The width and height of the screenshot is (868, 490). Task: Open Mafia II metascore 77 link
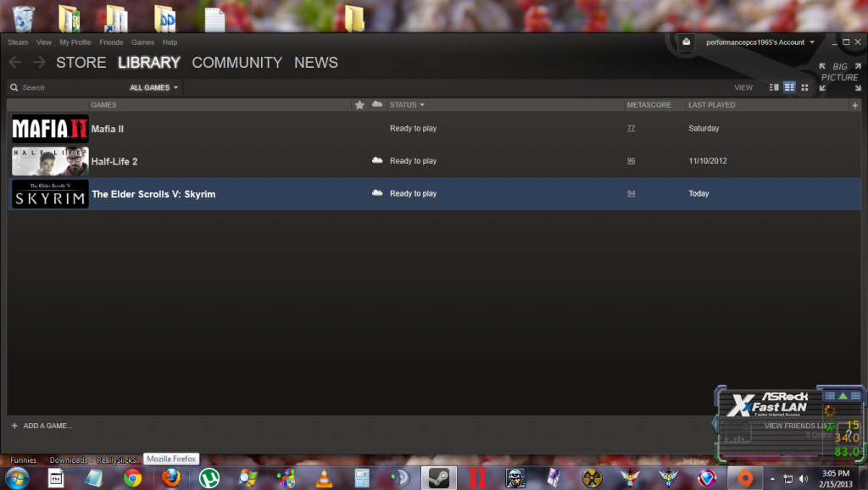(x=631, y=128)
